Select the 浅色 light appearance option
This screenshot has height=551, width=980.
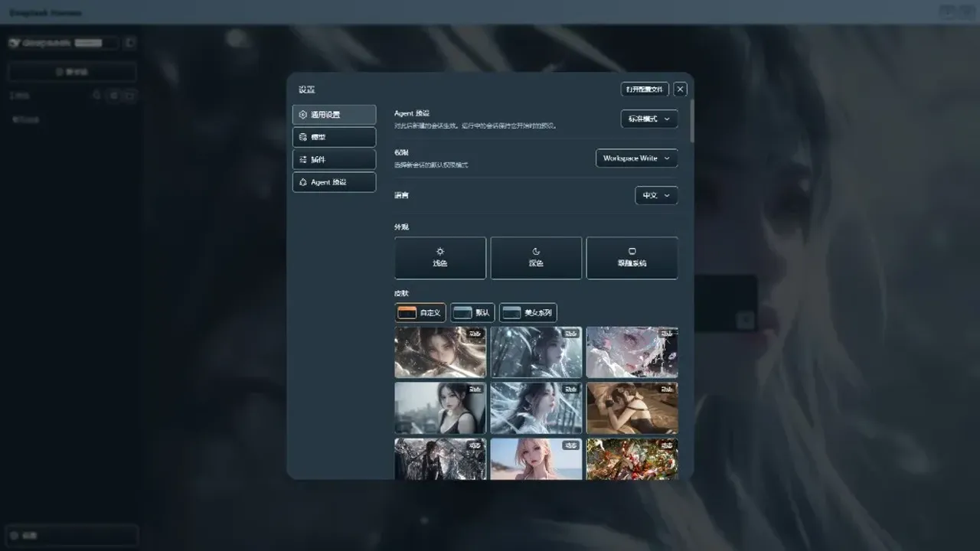click(440, 258)
